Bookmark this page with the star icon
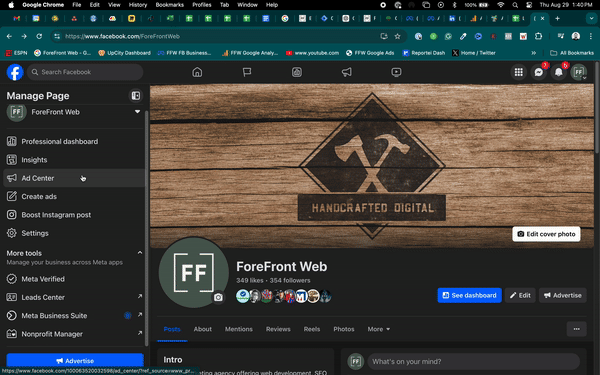This screenshot has width=600, height=375. [x=398, y=36]
